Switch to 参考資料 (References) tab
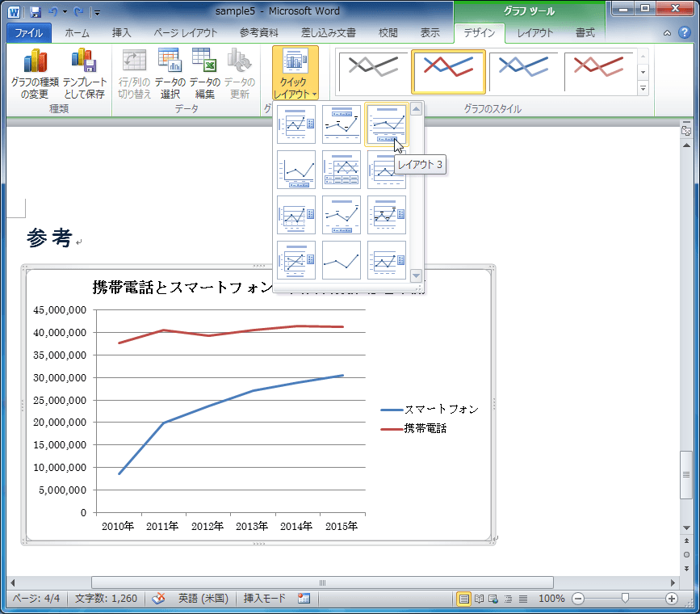Screen dimensions: 700x614 tap(259, 33)
